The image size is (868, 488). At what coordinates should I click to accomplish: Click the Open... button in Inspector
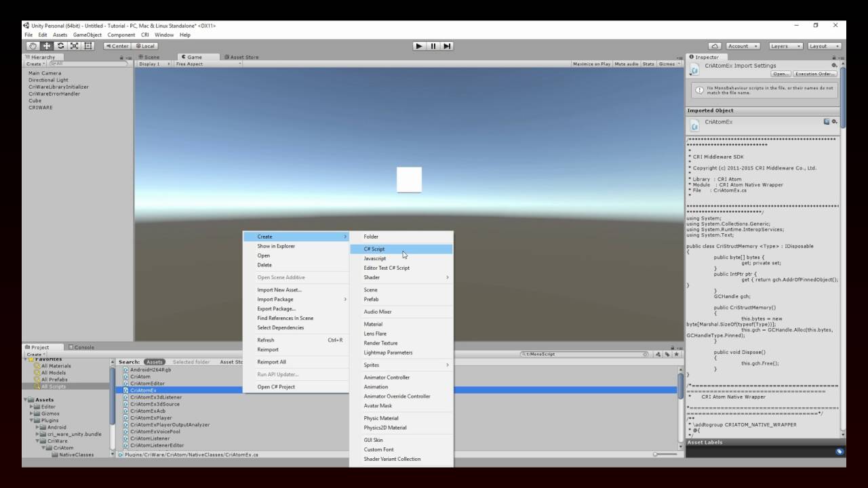click(x=781, y=74)
